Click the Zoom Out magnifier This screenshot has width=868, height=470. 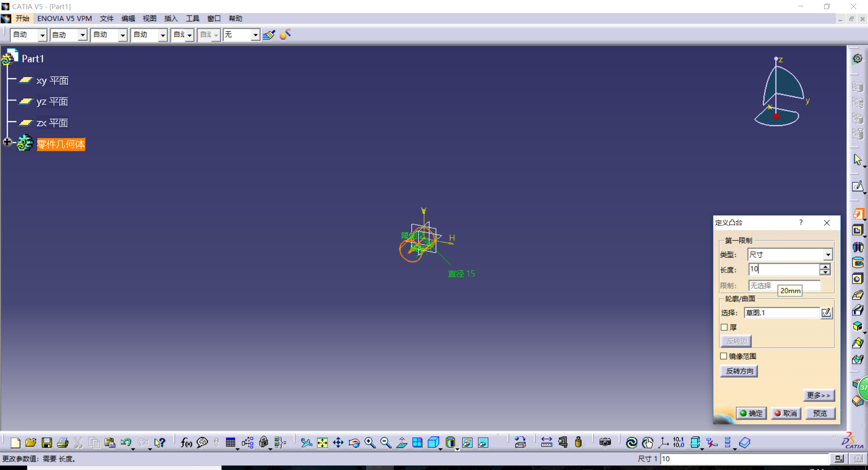point(386,443)
